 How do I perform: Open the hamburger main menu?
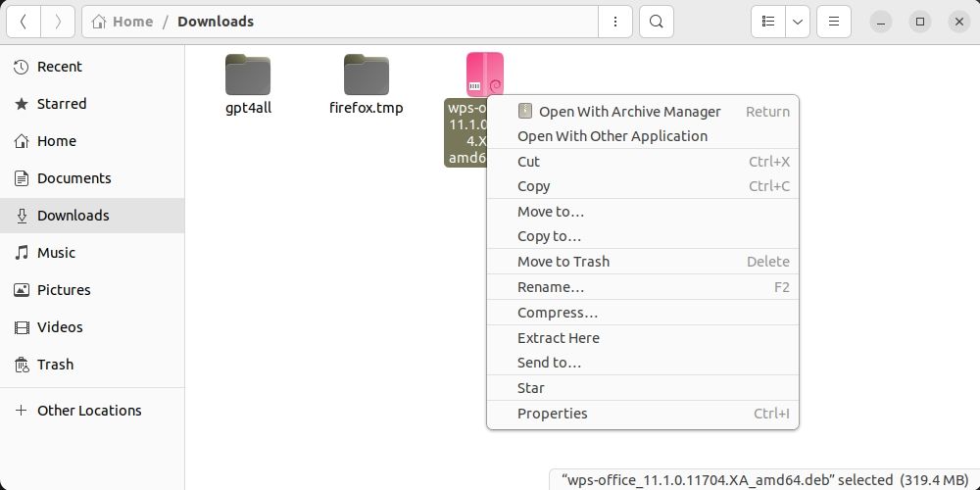coord(834,22)
